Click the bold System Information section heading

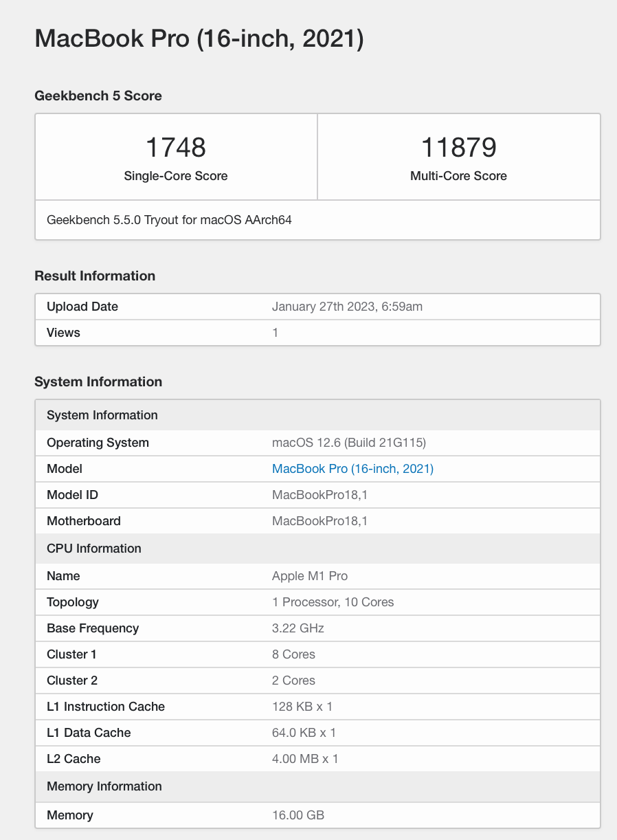[98, 382]
